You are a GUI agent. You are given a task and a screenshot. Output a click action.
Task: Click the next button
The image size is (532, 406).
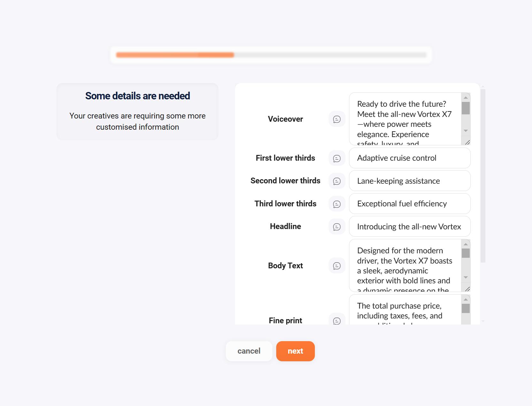295,351
